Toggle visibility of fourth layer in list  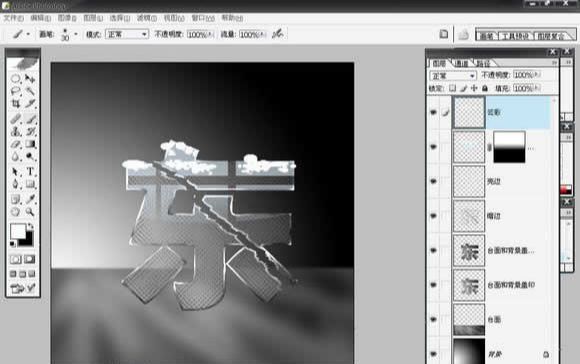[x=433, y=216]
